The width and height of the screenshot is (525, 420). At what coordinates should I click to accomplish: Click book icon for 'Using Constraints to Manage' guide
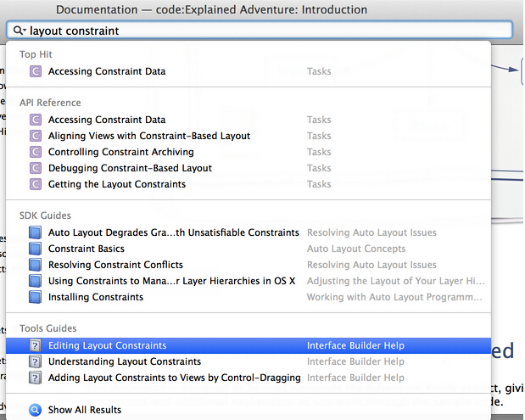35,281
